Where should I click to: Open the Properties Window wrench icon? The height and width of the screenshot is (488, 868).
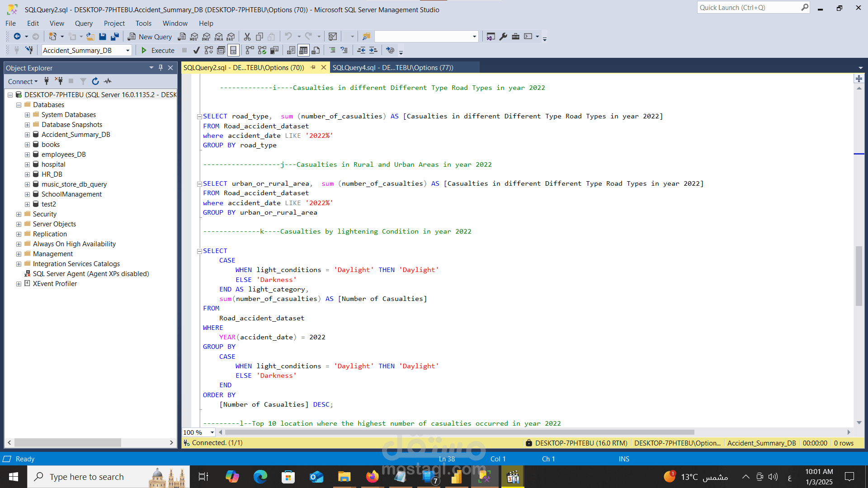tap(503, 37)
